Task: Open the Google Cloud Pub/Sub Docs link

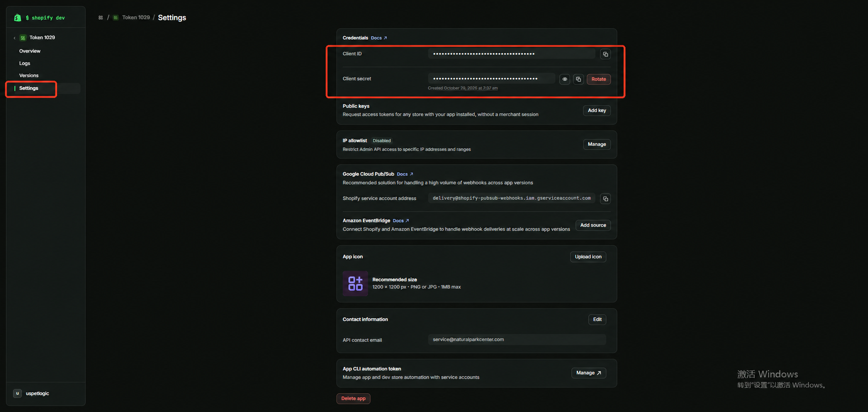Action: click(x=405, y=174)
